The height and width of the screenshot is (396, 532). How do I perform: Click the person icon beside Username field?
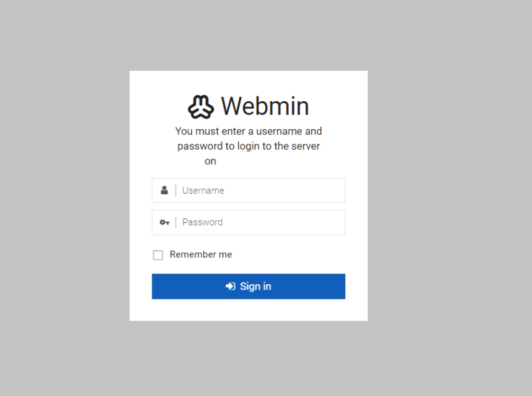tap(164, 190)
